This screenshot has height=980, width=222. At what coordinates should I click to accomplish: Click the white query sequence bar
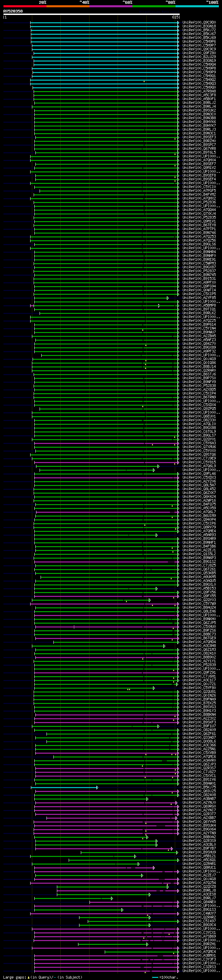[92, 15]
